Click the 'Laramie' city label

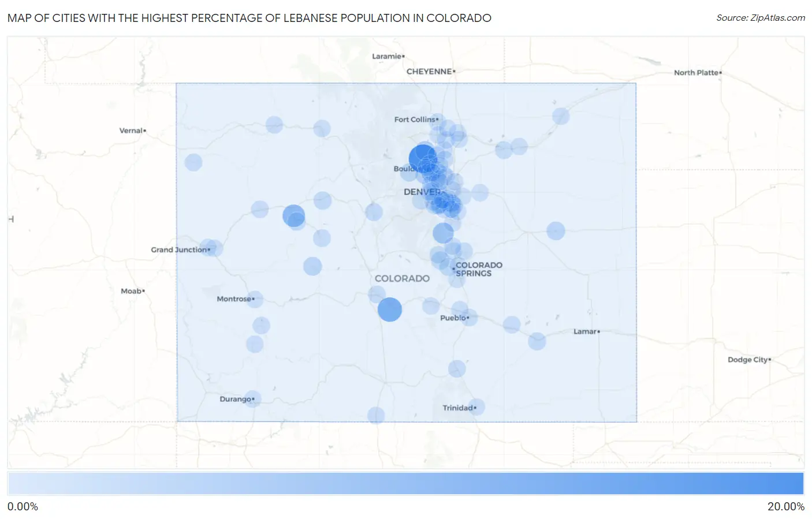point(387,56)
